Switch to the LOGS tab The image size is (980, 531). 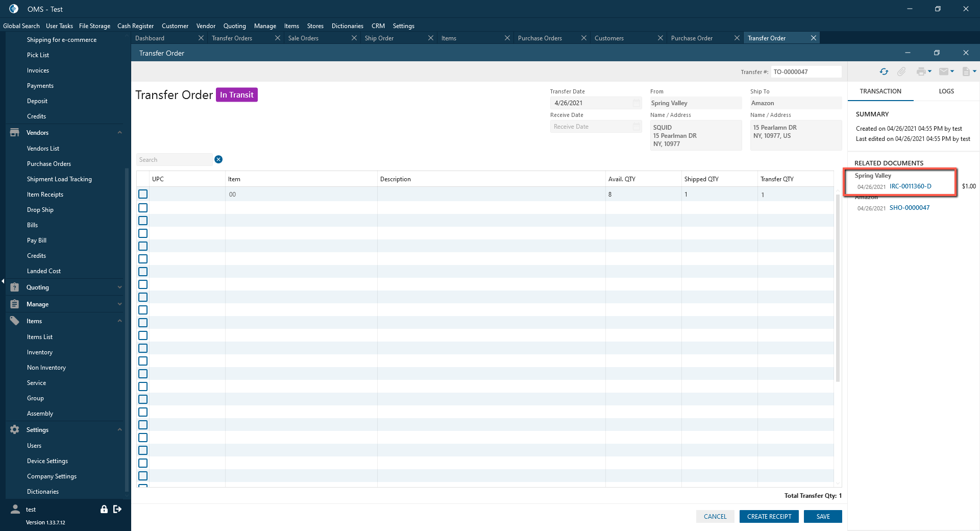click(946, 91)
